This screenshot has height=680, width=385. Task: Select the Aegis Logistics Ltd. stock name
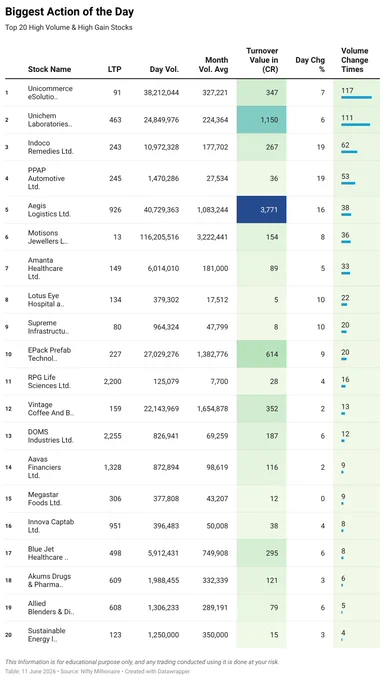(x=49, y=210)
